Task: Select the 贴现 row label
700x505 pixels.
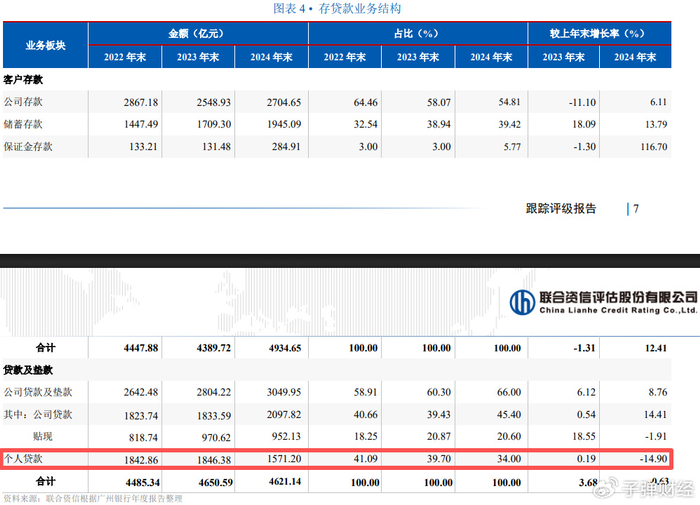Action: [42, 436]
